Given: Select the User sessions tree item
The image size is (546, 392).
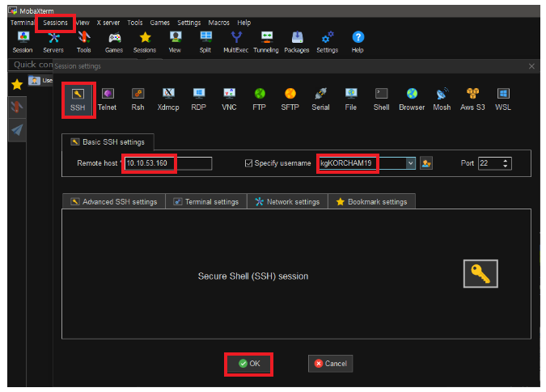Looking at the screenshot, I should click(x=40, y=80).
